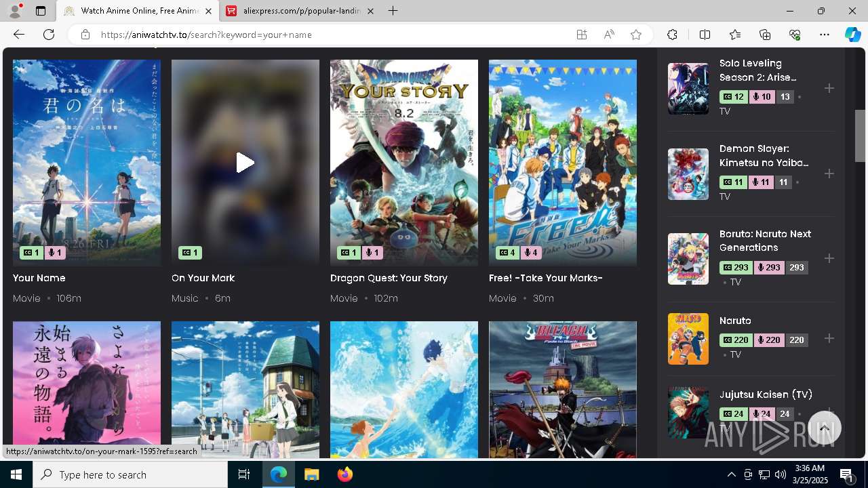Open Boruto: Naruto Next Generations link
Screen dimensions: 868x488
coord(765,241)
